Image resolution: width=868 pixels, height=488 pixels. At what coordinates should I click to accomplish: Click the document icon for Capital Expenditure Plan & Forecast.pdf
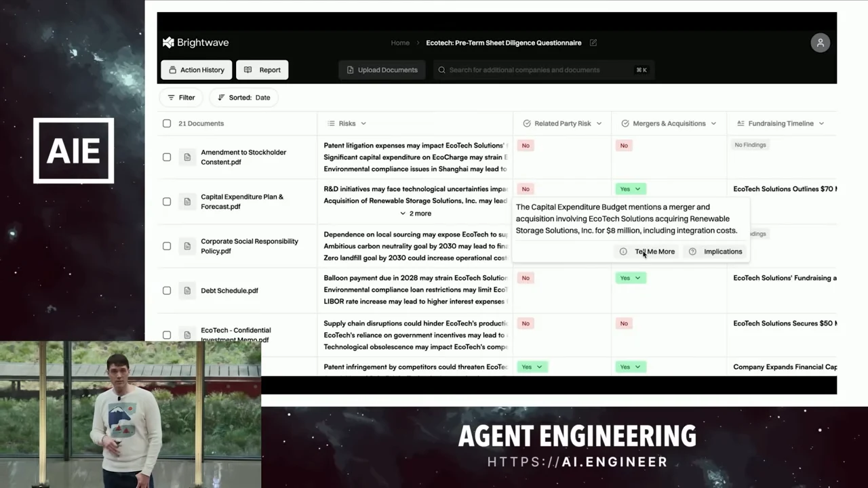point(187,201)
